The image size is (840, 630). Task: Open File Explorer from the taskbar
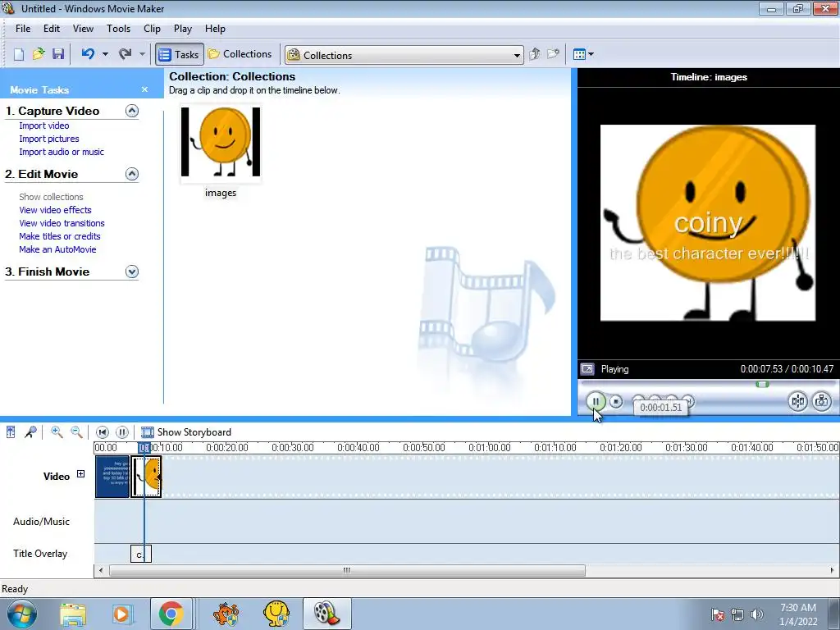(x=73, y=614)
